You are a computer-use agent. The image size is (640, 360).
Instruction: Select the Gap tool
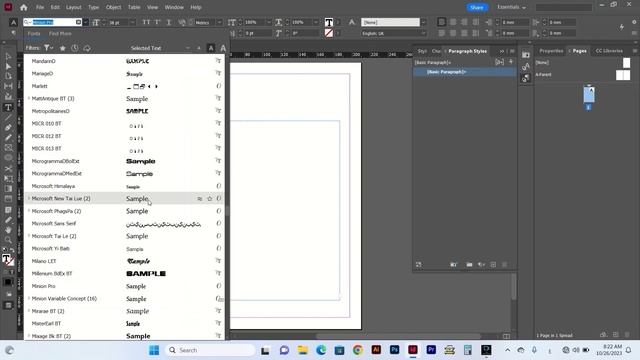[8, 87]
